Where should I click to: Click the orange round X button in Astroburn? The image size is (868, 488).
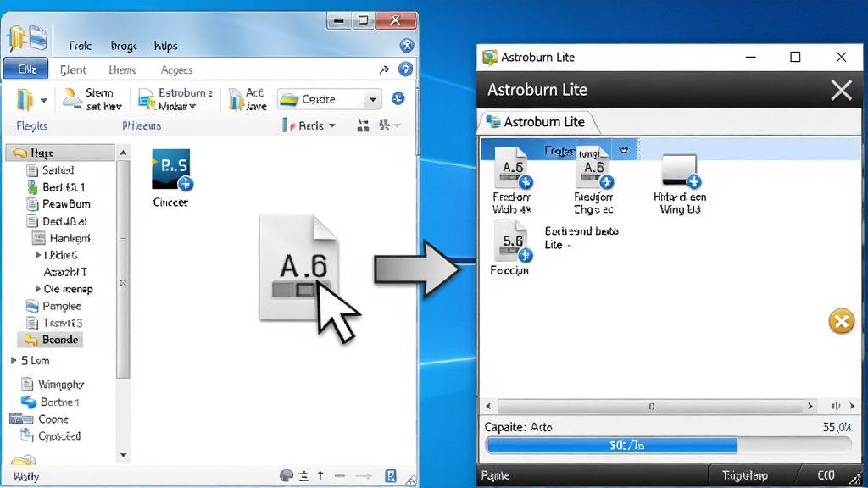842,321
